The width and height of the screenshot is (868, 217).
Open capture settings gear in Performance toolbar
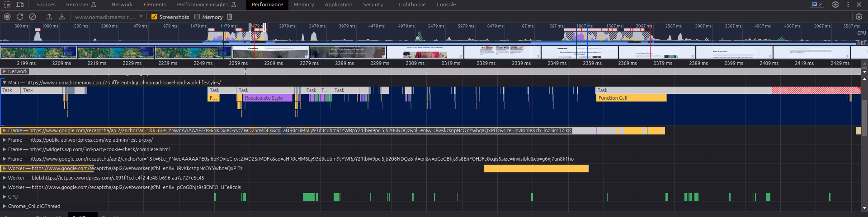[859, 17]
